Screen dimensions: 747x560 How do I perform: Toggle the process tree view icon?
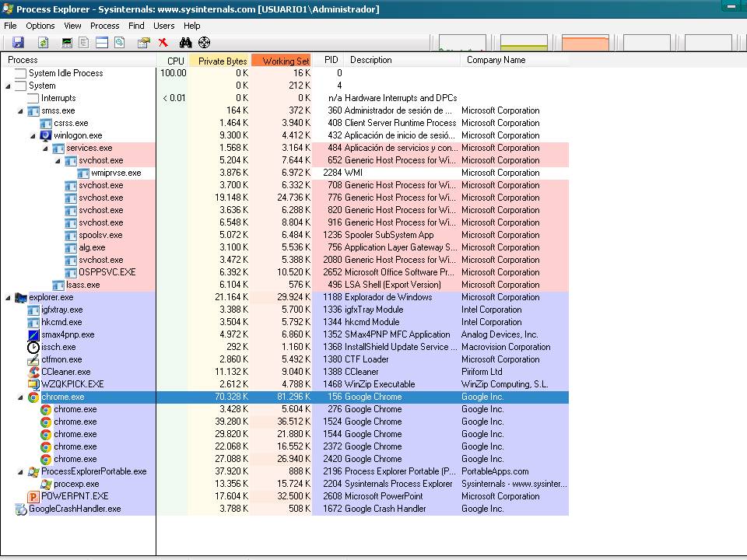tap(84, 42)
